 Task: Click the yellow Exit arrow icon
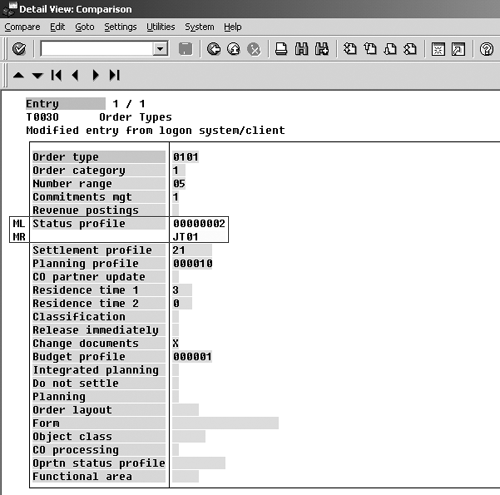tap(234, 49)
